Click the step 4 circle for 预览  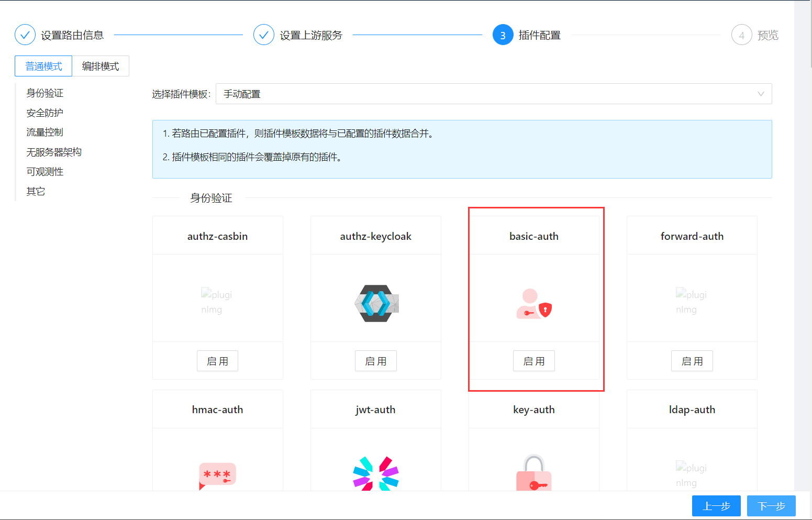pos(742,35)
